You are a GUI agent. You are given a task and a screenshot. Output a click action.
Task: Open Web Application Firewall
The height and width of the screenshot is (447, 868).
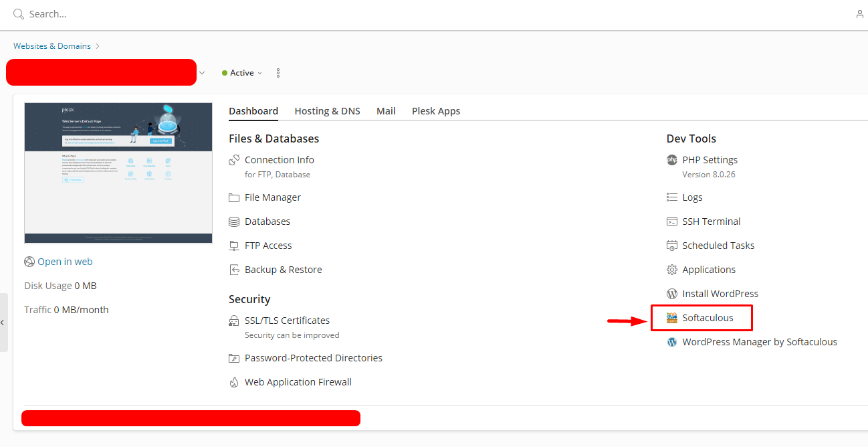click(x=298, y=382)
